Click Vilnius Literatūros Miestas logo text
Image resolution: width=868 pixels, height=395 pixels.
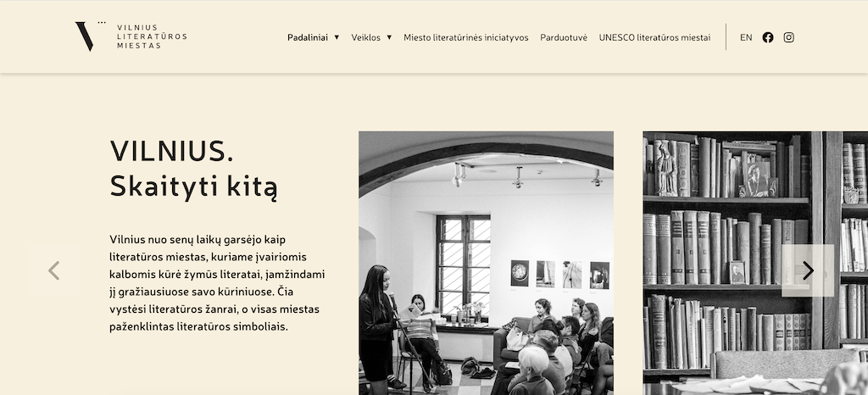[152, 36]
